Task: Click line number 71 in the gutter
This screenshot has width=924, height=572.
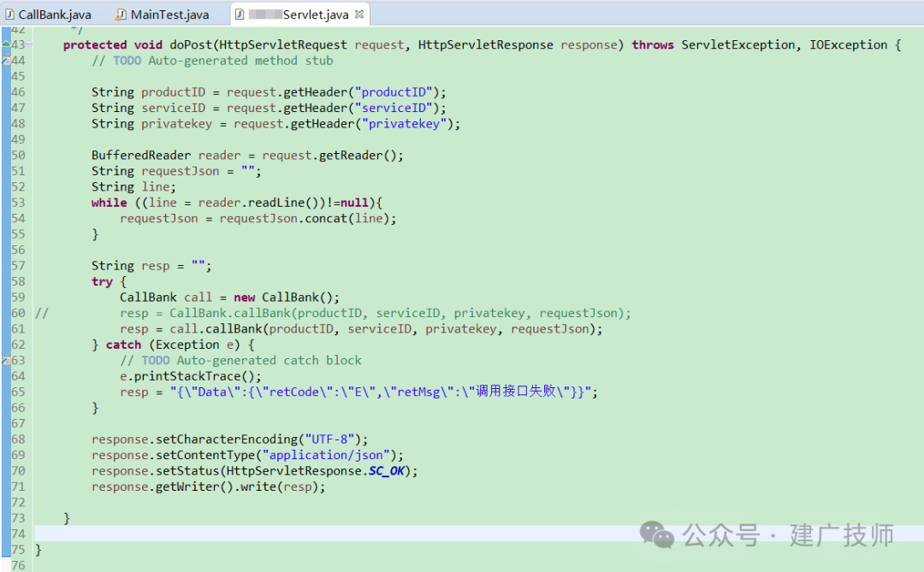Action: pyautogui.click(x=18, y=486)
